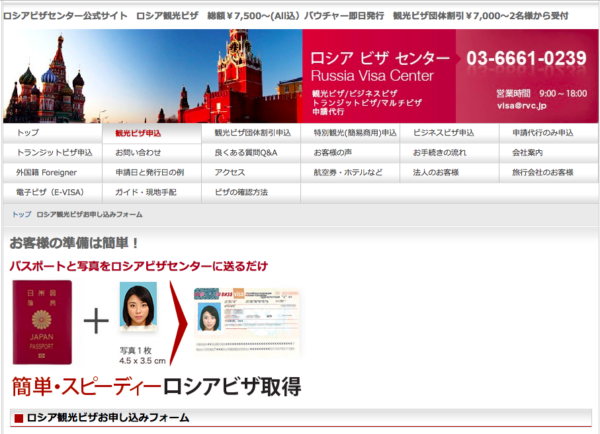The width and height of the screenshot is (600, 434).
Task: Select 観光ビザ団体割引申込 in navigation
Action: 252,133
